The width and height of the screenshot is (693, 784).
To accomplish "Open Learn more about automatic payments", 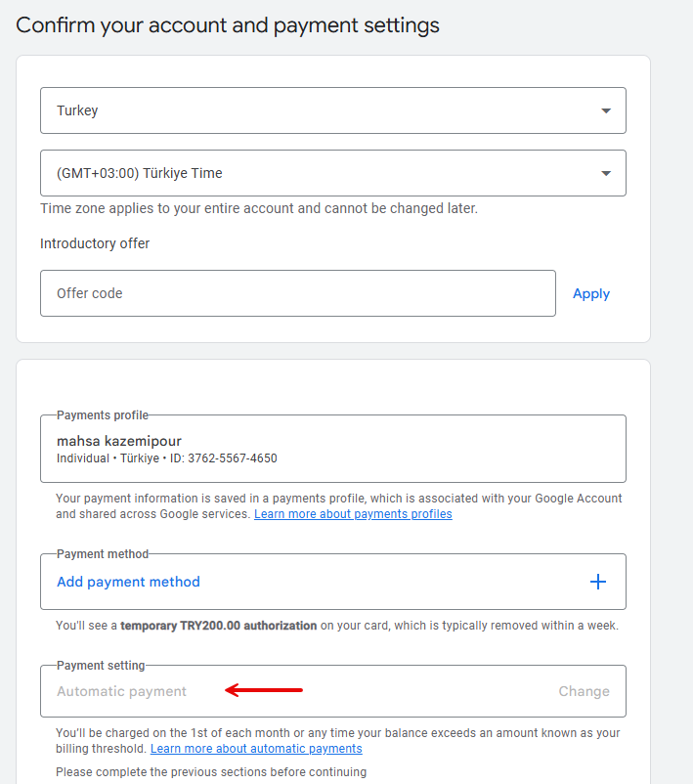I will coord(255,748).
